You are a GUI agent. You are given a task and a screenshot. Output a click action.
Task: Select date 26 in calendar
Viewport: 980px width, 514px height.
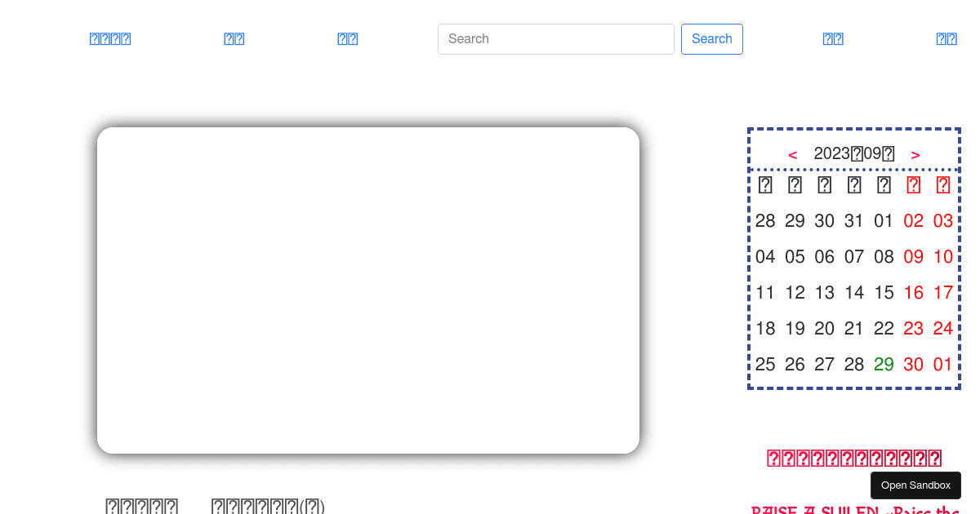point(795,365)
